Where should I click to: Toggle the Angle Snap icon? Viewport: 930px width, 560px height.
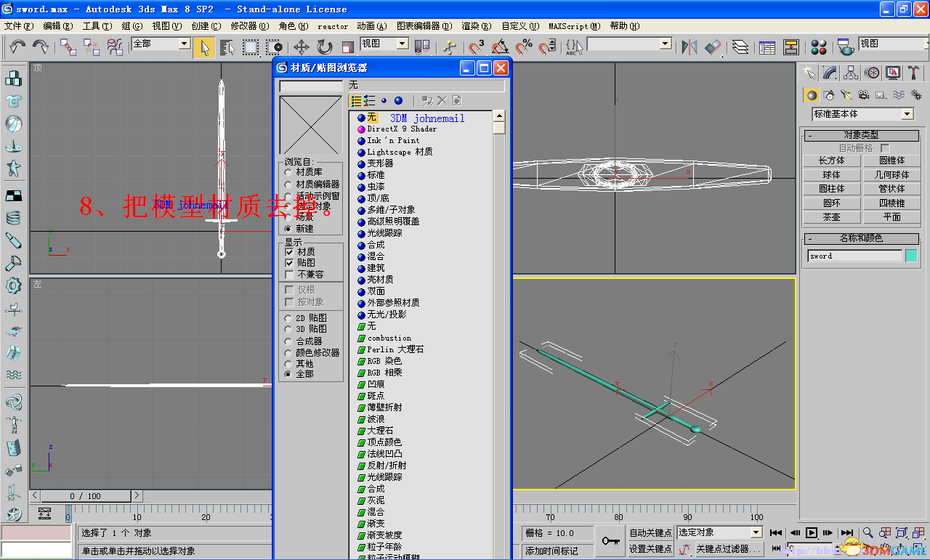point(501,47)
